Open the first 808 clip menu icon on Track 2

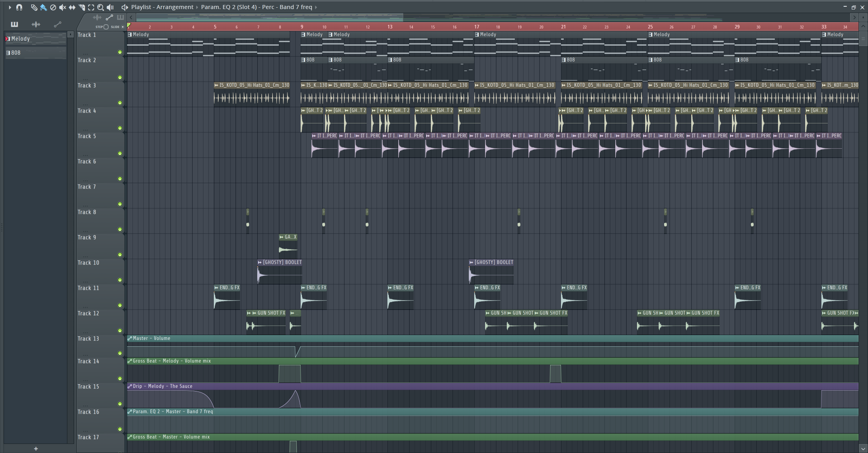tap(303, 60)
